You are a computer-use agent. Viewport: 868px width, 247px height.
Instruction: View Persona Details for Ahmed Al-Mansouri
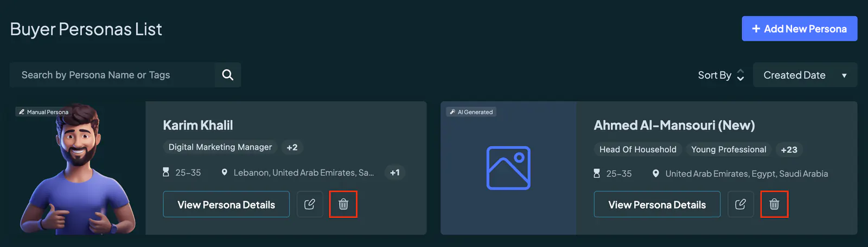tap(657, 204)
